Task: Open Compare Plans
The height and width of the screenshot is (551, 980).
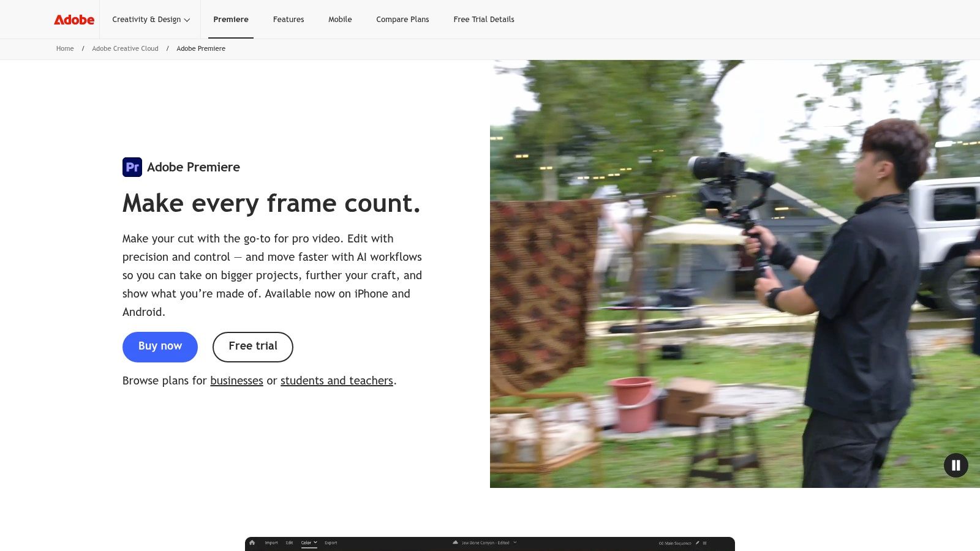Action: click(x=402, y=20)
